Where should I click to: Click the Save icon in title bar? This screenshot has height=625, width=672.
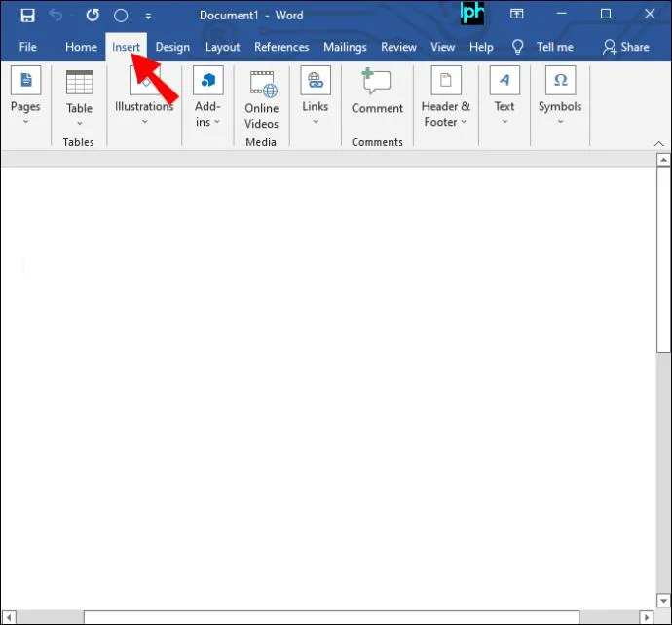tap(28, 16)
